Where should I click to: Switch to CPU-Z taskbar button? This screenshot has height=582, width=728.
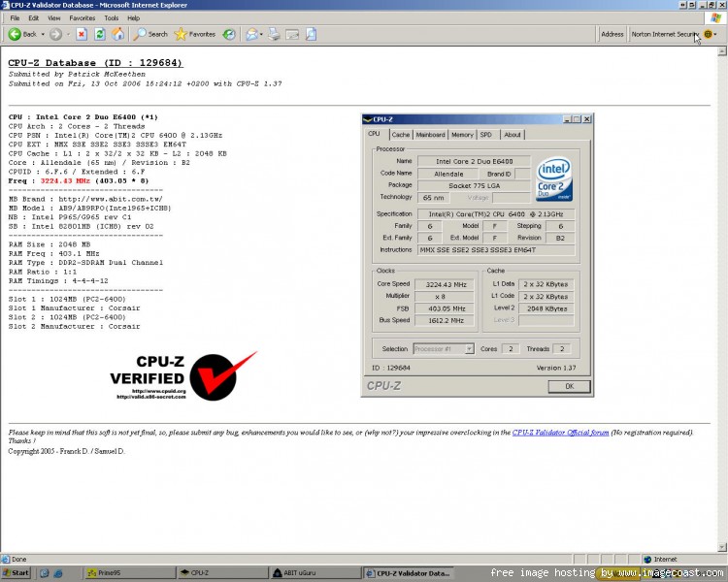[223, 573]
